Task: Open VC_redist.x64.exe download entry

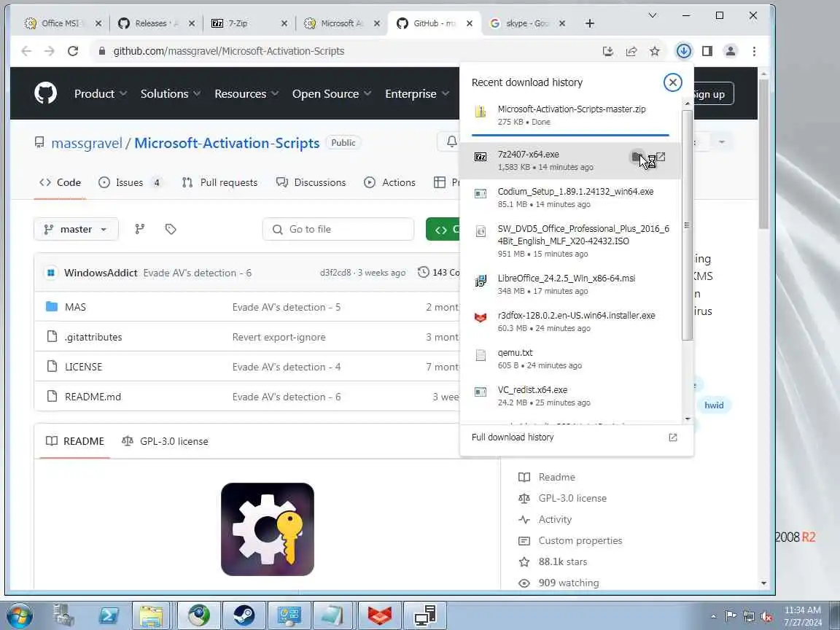Action: [570, 396]
